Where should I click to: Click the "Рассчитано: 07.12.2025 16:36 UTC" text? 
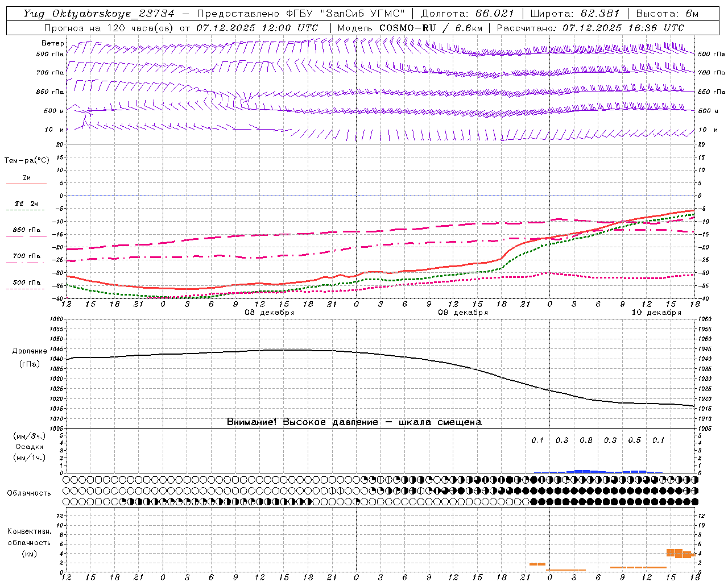pos(590,28)
